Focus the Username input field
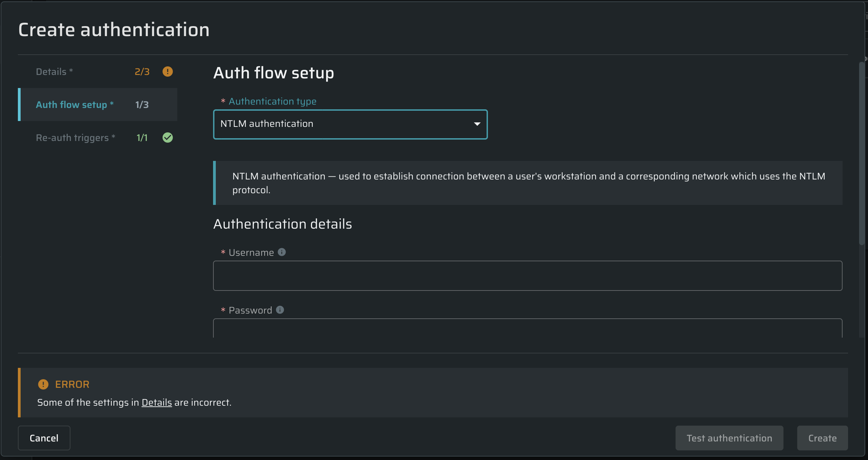The width and height of the screenshot is (868, 460). [x=527, y=276]
